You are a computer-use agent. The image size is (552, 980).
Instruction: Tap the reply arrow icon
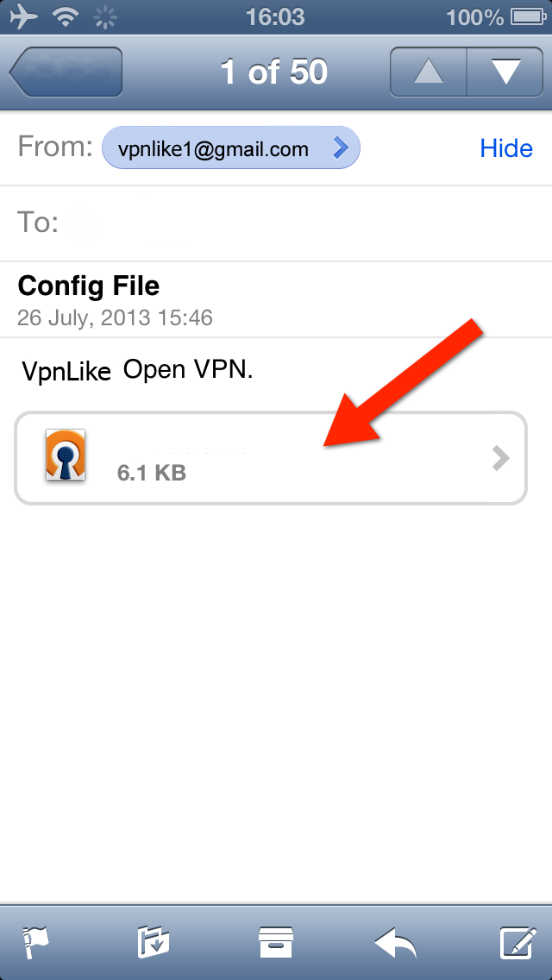coord(395,943)
